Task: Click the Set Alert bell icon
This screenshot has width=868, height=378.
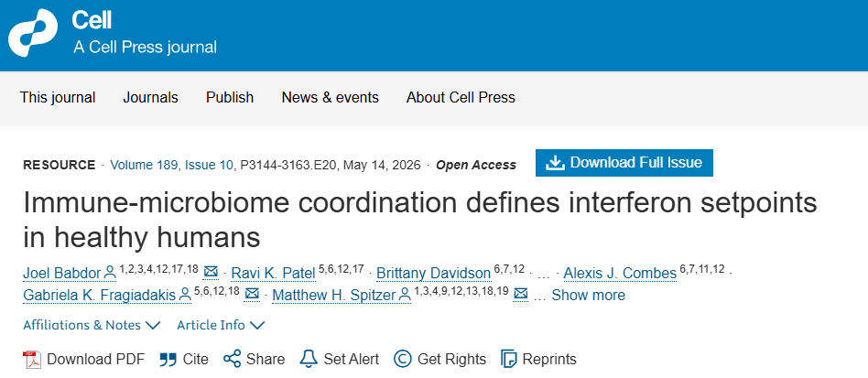Action: pos(309,359)
